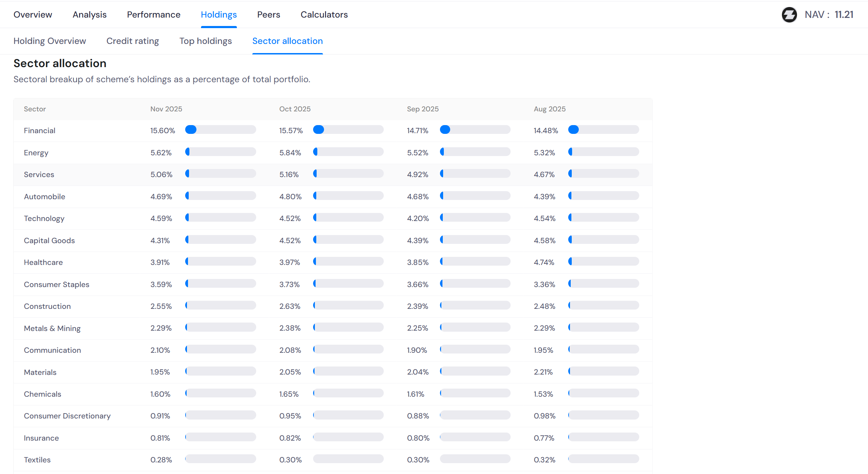Open the Performance tab
The image size is (868, 474).
[154, 15]
